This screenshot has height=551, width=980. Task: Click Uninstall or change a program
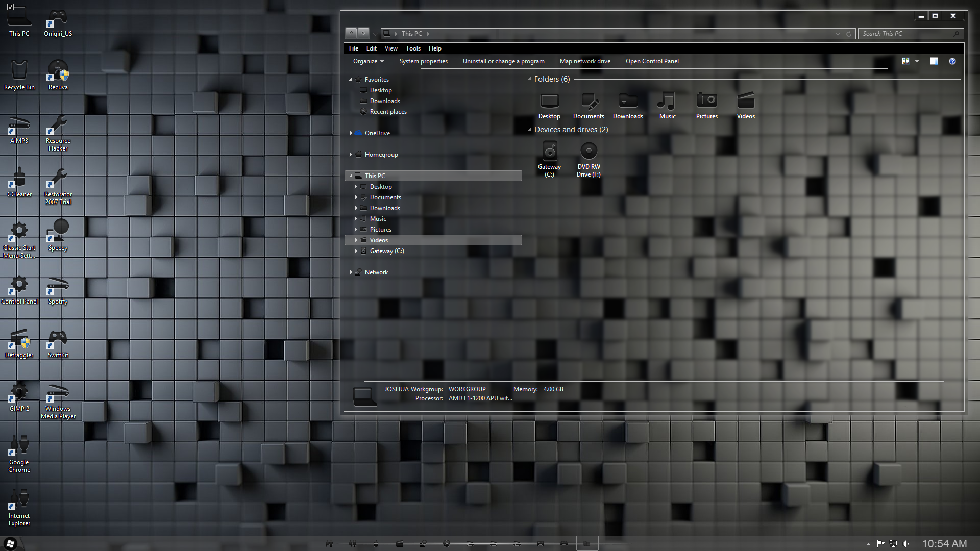(x=503, y=61)
